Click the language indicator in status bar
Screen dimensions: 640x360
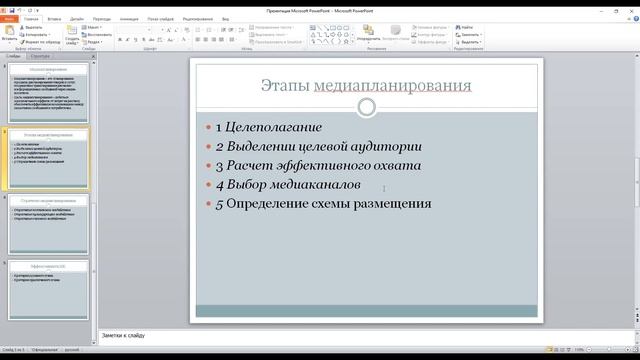coord(72,350)
